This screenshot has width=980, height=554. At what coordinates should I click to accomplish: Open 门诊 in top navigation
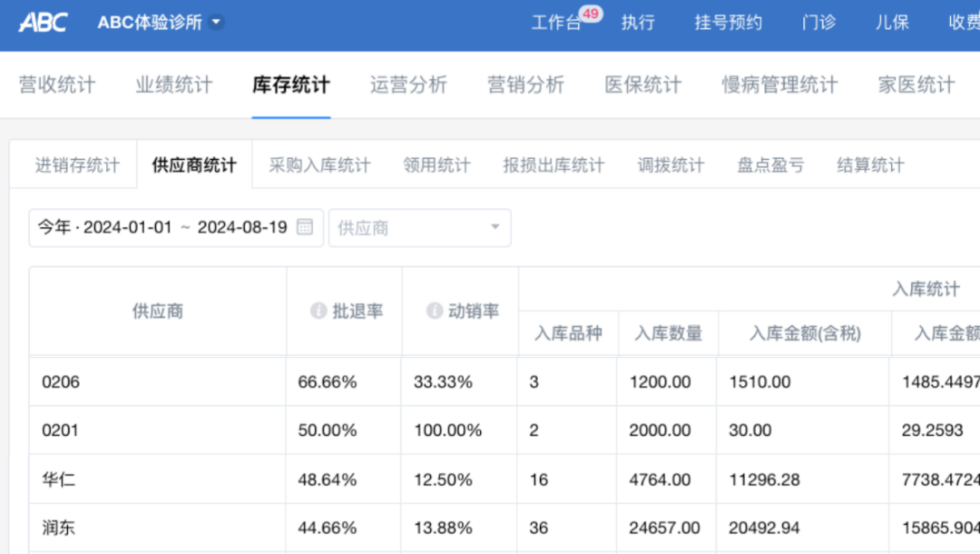[818, 23]
